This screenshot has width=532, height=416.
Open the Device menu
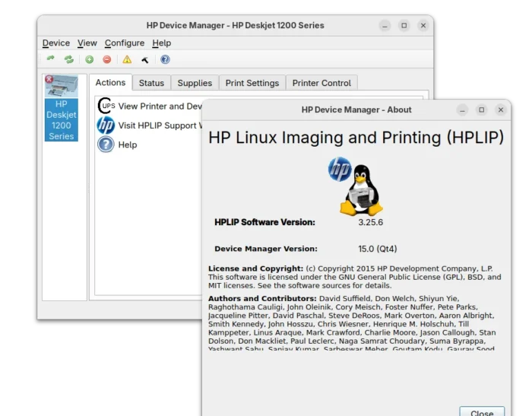coord(56,43)
